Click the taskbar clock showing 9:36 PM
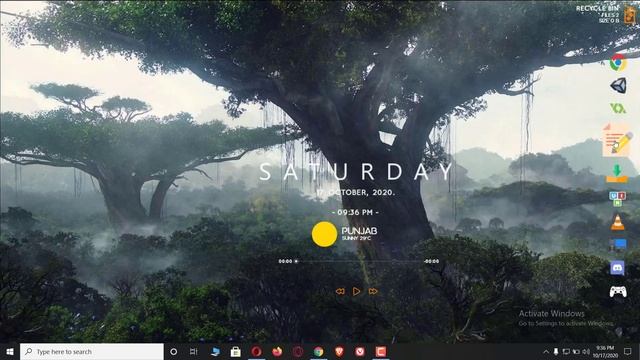The height and width of the screenshot is (360, 640). pyautogui.click(x=605, y=351)
